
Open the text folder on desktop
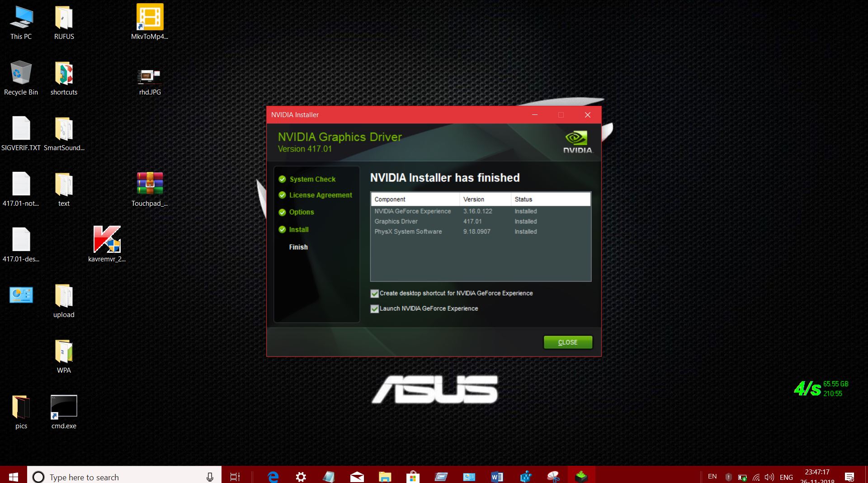coord(64,189)
